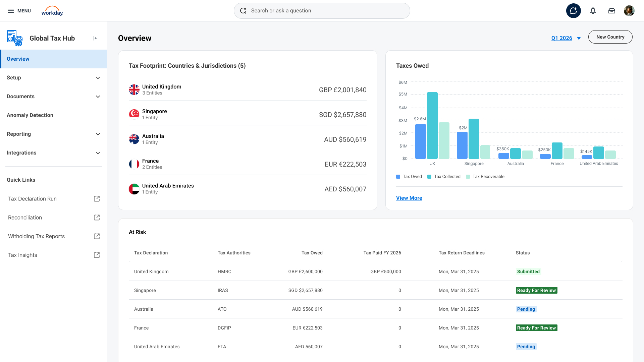Viewport: 644px width, 362px height.
Task: Expand the Documents section
Action: coord(98,97)
